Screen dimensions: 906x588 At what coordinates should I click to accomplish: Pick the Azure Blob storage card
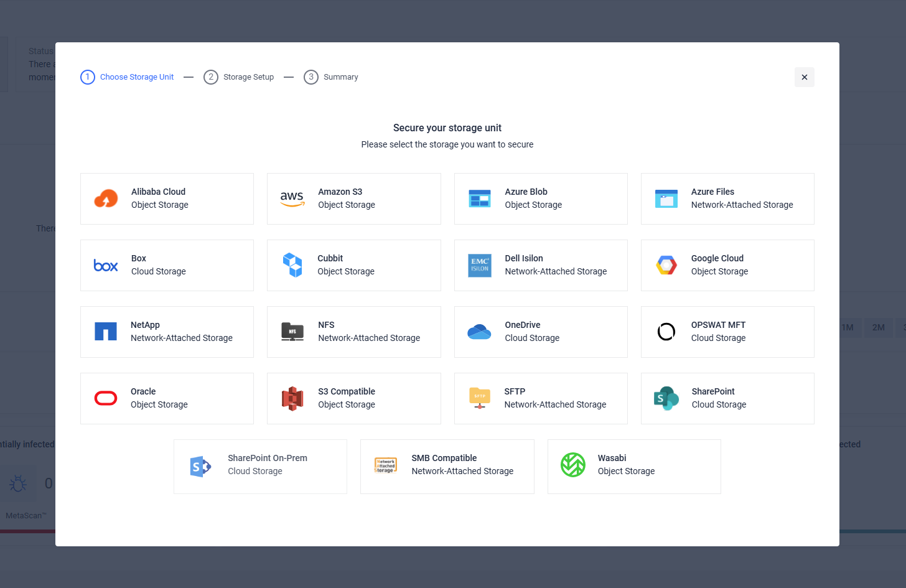point(541,198)
